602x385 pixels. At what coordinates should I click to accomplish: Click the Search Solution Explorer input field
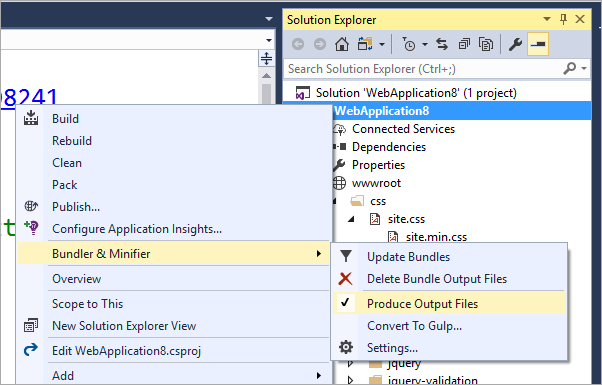pyautogui.click(x=422, y=69)
